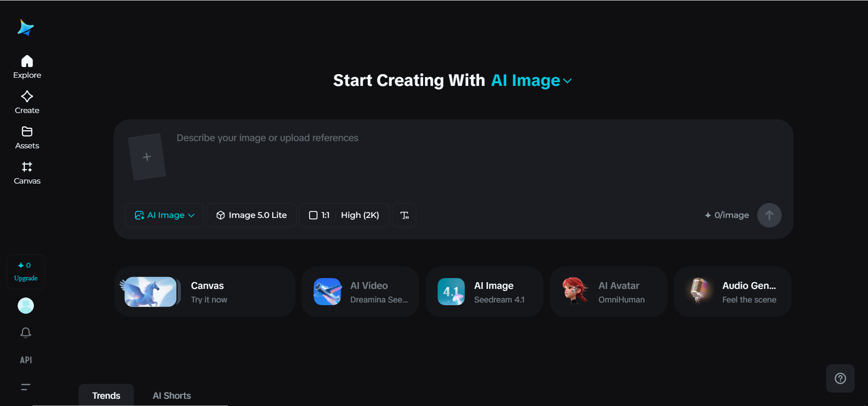The image size is (868, 406).
Task: Click the AI Video airplane icon
Action: tap(327, 292)
